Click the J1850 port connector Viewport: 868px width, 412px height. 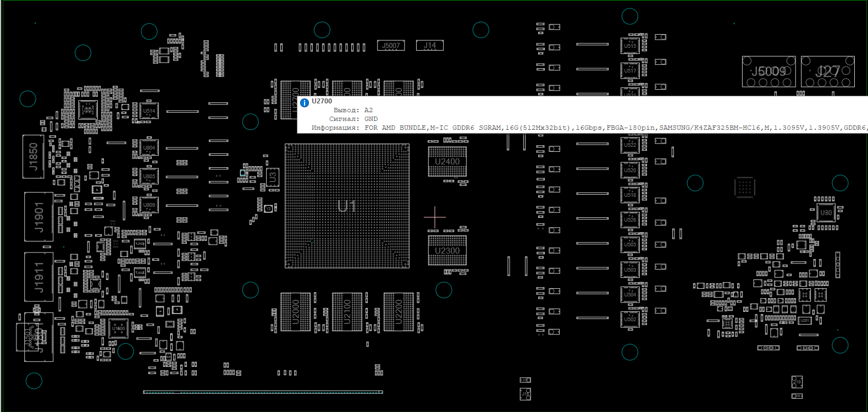(x=34, y=157)
